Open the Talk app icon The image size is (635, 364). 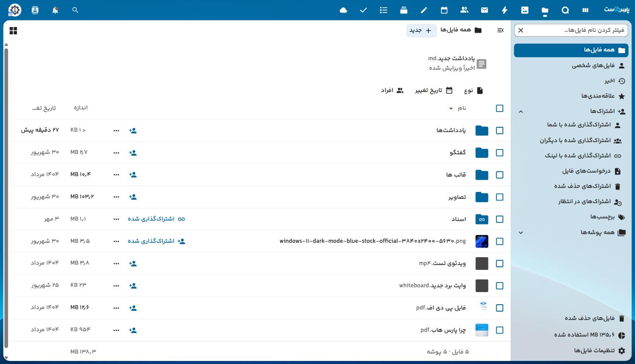(565, 10)
